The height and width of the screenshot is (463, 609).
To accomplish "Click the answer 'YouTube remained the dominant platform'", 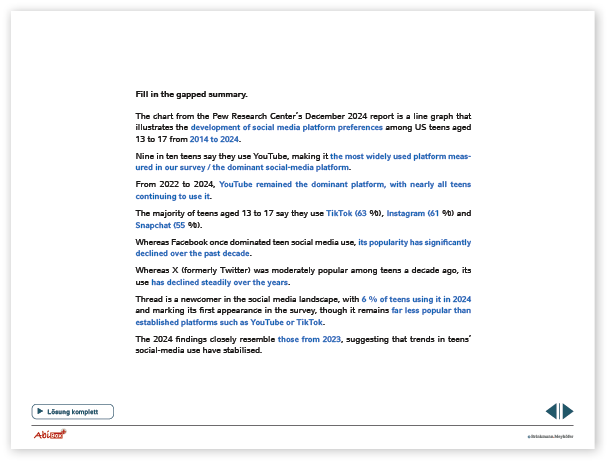I will pyautogui.click(x=301, y=185).
